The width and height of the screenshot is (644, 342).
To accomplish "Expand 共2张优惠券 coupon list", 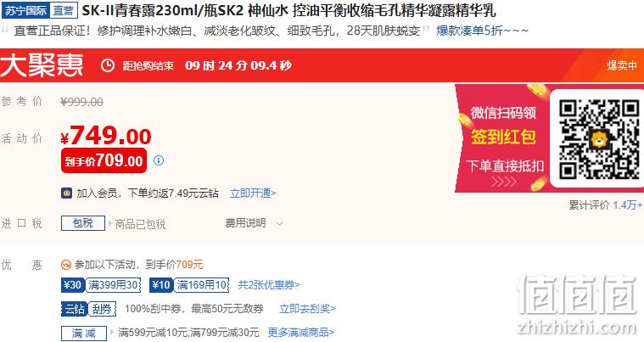I will [269, 284].
